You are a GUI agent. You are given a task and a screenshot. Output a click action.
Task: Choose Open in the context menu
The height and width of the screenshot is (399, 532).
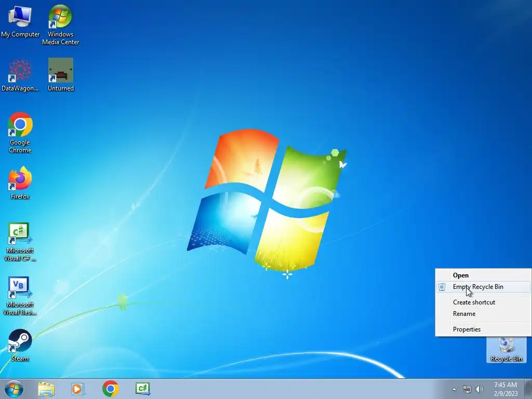(x=483, y=275)
